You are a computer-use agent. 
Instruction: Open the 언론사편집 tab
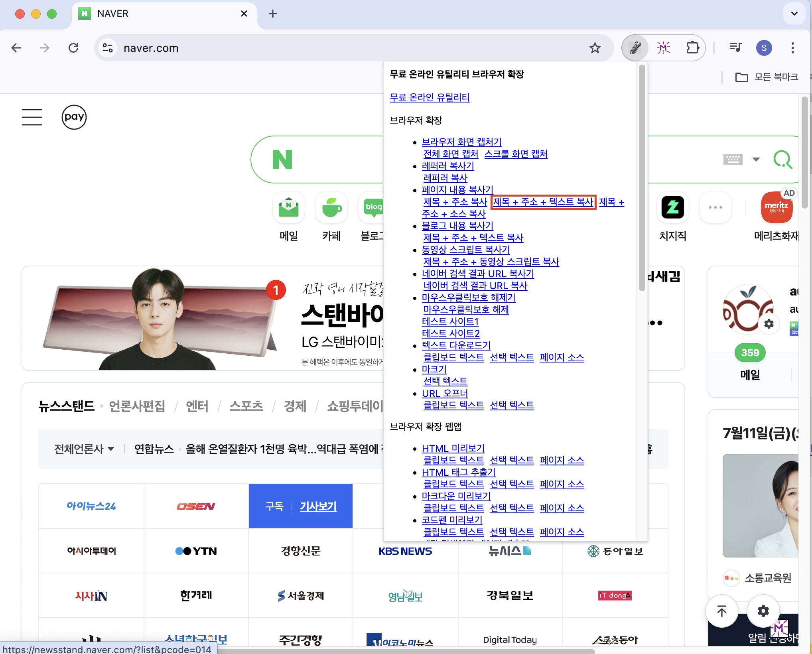tap(137, 406)
